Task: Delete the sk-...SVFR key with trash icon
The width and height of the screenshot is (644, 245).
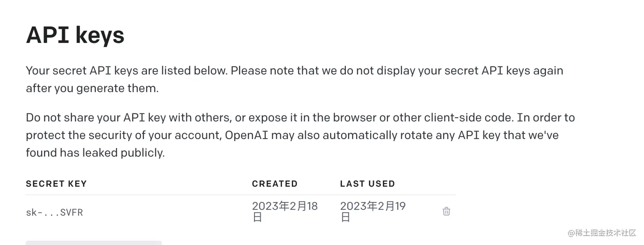Action: [x=446, y=211]
